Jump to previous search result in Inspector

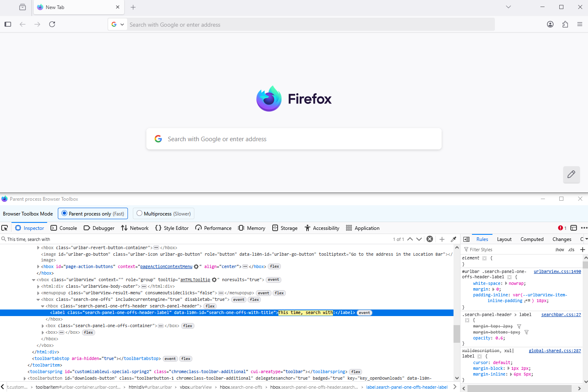click(410, 239)
